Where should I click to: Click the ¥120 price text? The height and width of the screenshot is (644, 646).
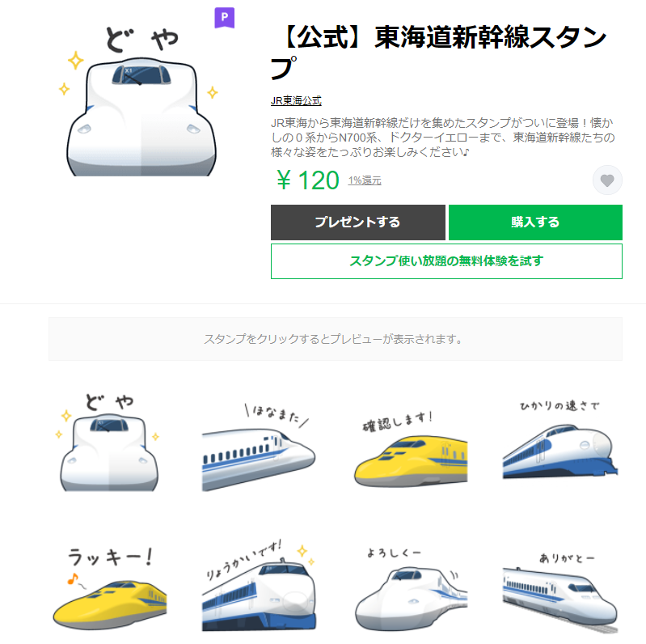308,180
